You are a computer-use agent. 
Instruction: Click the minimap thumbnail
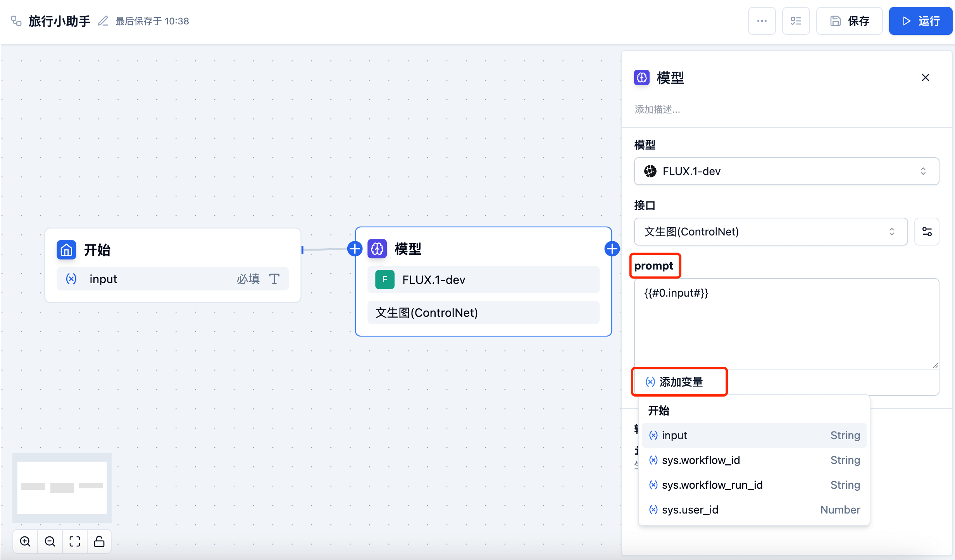[x=62, y=487]
